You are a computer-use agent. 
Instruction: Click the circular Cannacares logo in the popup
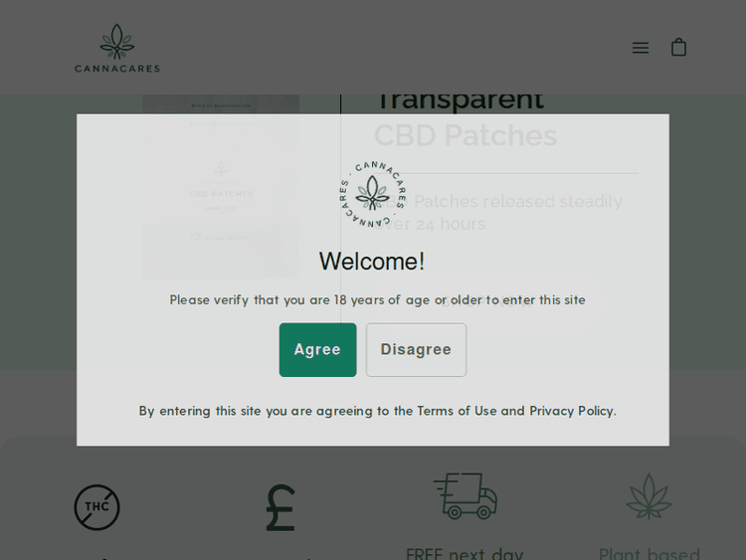pos(373,194)
